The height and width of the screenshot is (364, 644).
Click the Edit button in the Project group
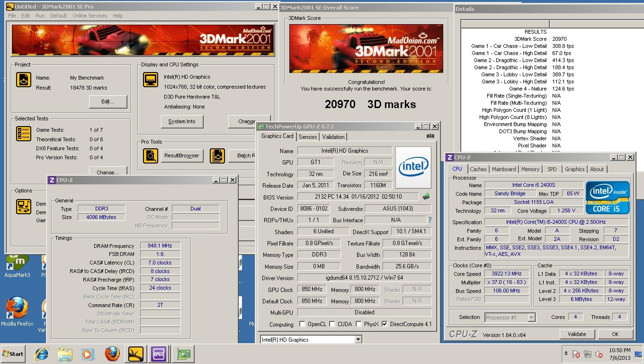(x=108, y=101)
